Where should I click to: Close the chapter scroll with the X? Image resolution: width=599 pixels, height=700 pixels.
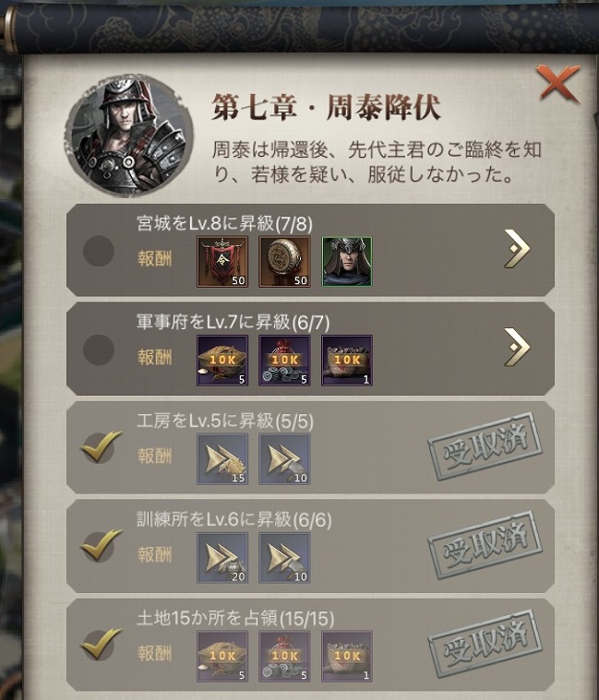557,83
